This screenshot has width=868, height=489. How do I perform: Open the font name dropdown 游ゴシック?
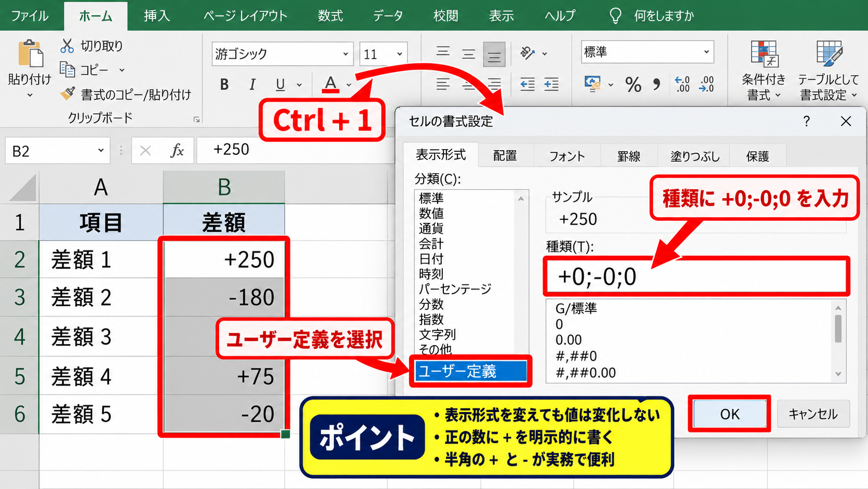346,54
